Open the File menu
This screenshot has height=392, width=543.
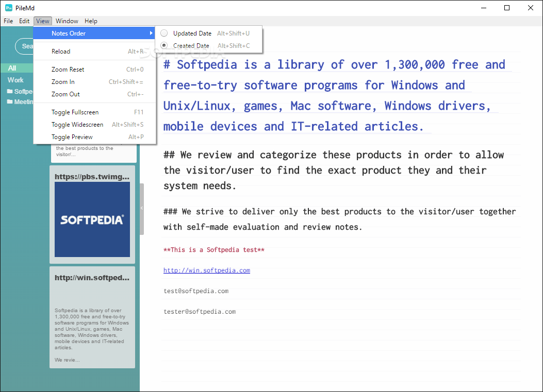8,21
